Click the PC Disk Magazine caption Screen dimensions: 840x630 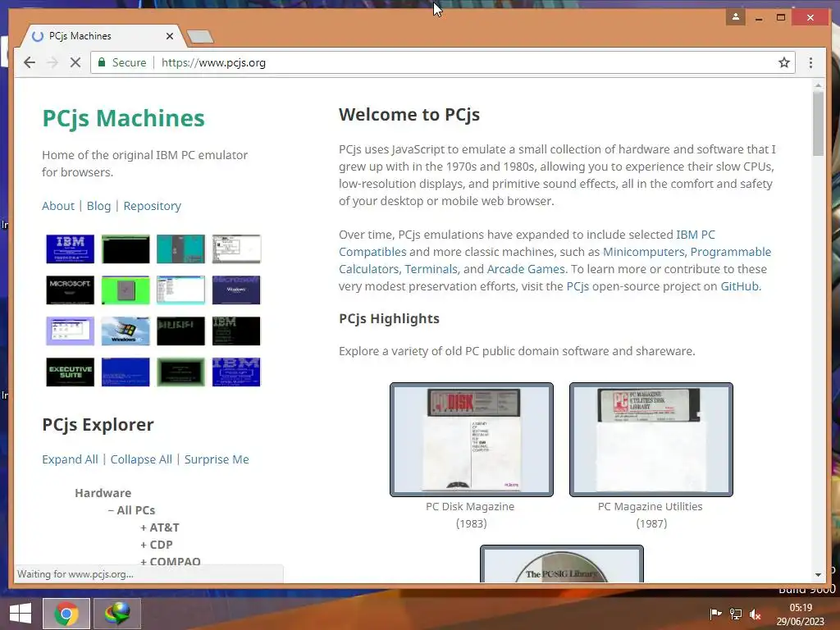click(x=470, y=515)
